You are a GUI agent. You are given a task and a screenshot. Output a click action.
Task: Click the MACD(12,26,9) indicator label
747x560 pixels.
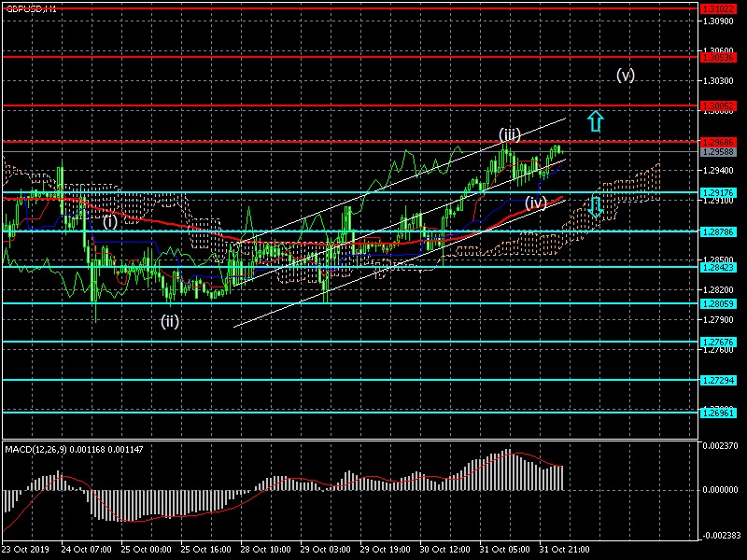[x=74, y=449]
